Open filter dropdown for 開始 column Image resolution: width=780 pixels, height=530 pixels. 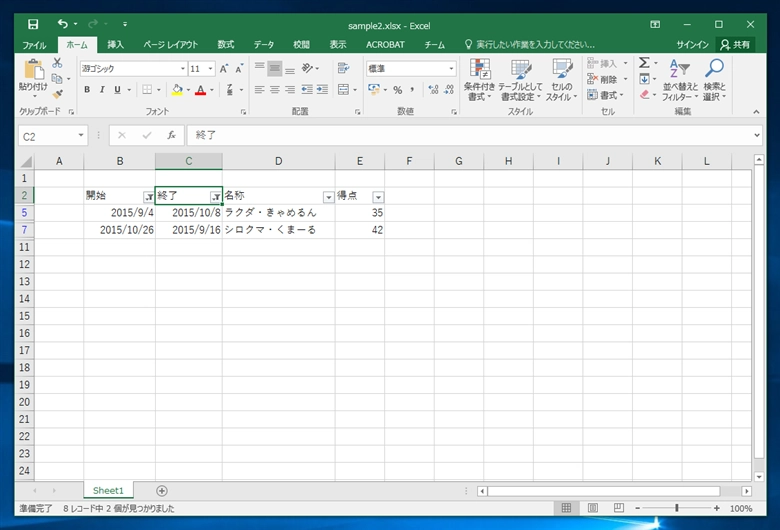(x=148, y=197)
